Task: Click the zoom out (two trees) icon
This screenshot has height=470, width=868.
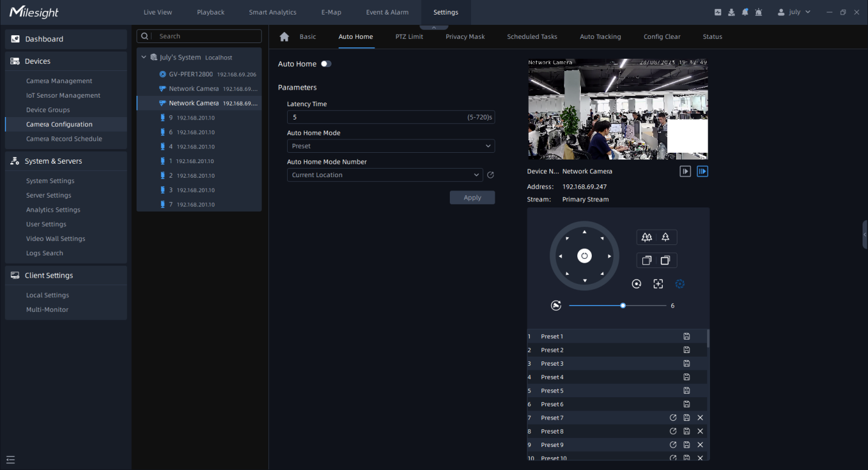Action: point(646,237)
